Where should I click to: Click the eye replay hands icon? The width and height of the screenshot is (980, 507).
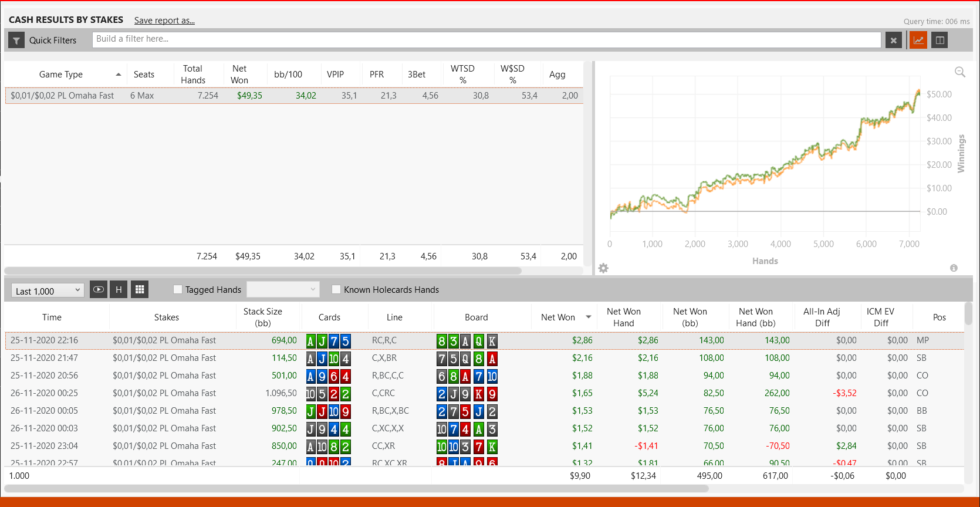pyautogui.click(x=99, y=289)
